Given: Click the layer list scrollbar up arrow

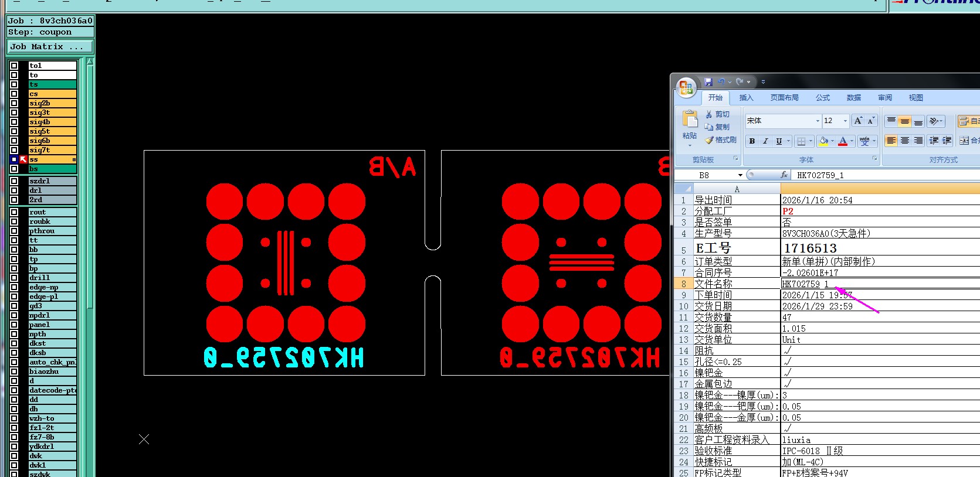Looking at the screenshot, I should 90,62.
